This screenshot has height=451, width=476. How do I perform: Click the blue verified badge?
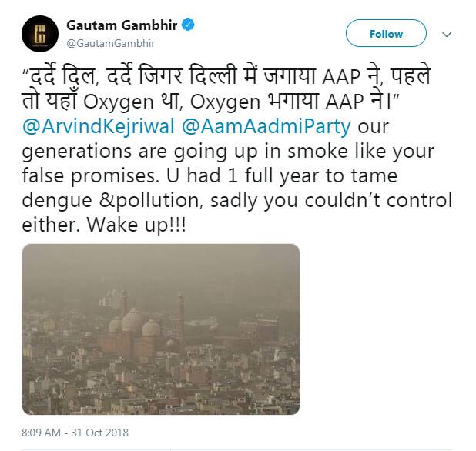click(188, 25)
